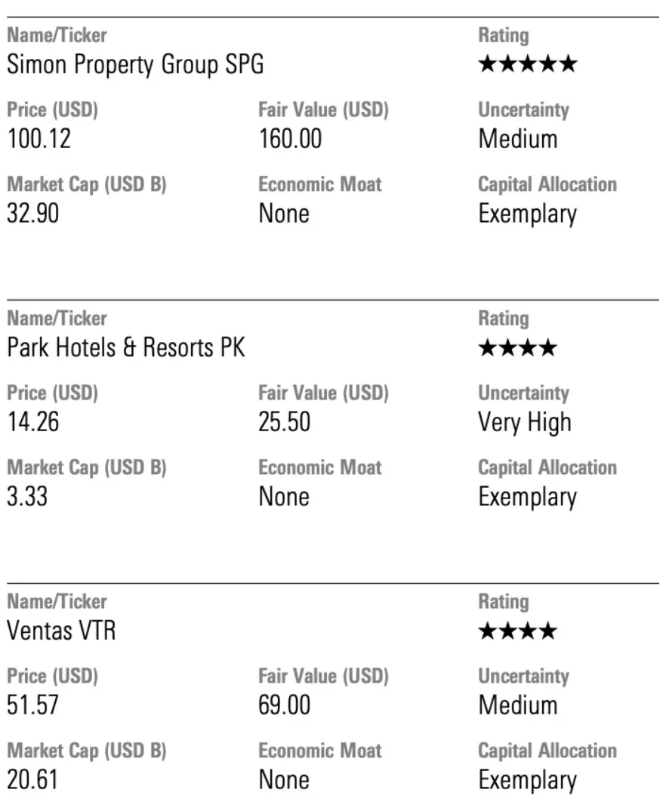
Task: Click the Simon Property Group five-star rating
Action: pyautogui.click(x=528, y=64)
